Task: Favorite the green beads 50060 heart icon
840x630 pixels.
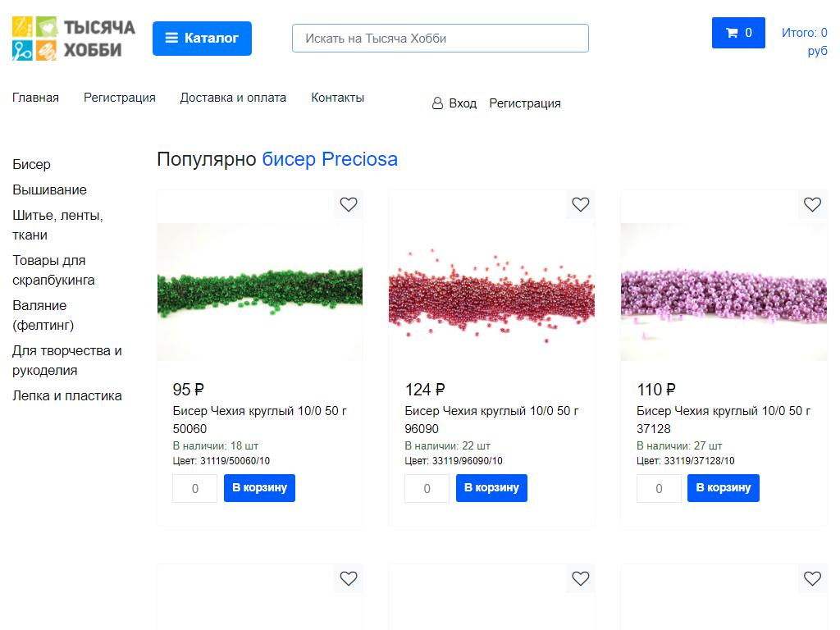Action: [x=349, y=204]
